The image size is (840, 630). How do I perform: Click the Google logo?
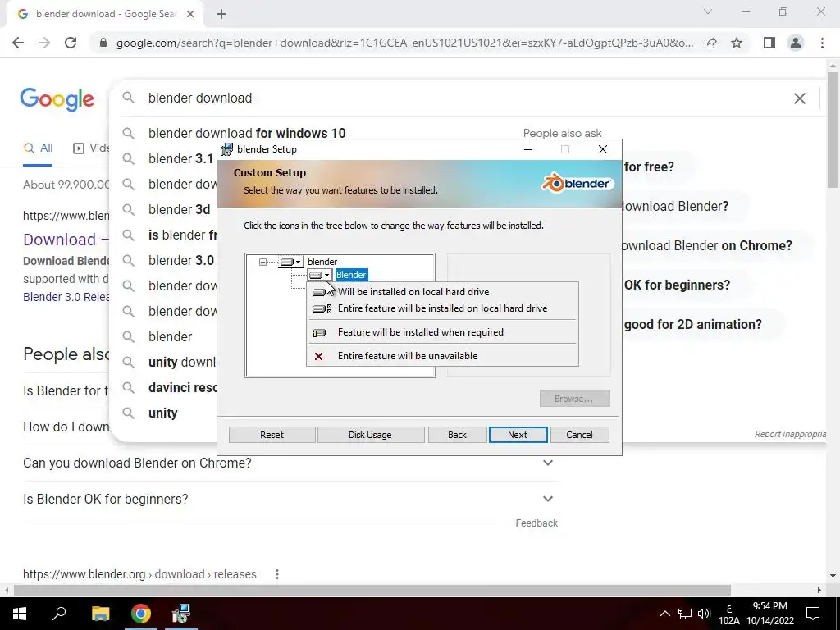57,99
